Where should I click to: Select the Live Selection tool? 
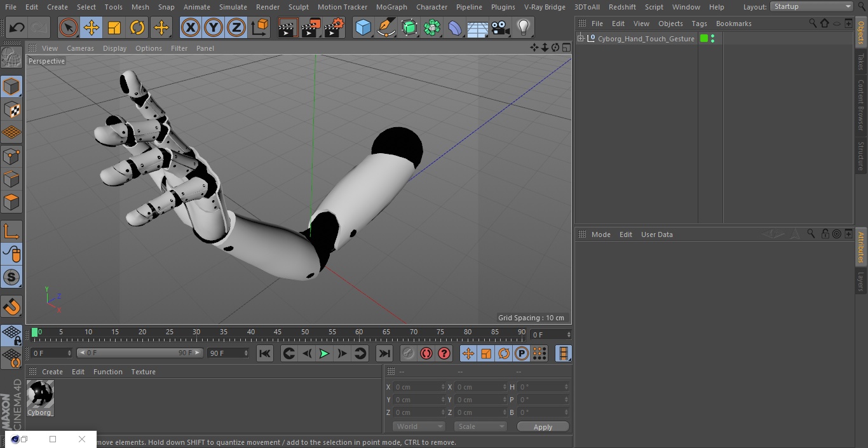pos(69,28)
